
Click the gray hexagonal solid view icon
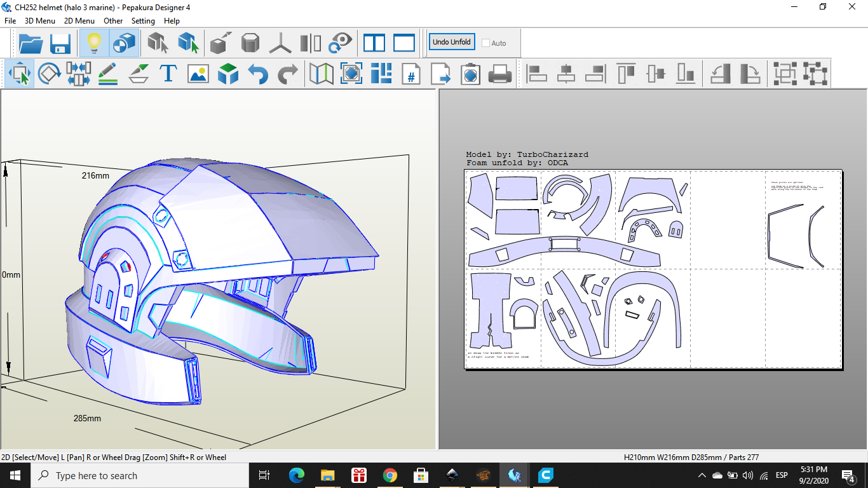[250, 43]
